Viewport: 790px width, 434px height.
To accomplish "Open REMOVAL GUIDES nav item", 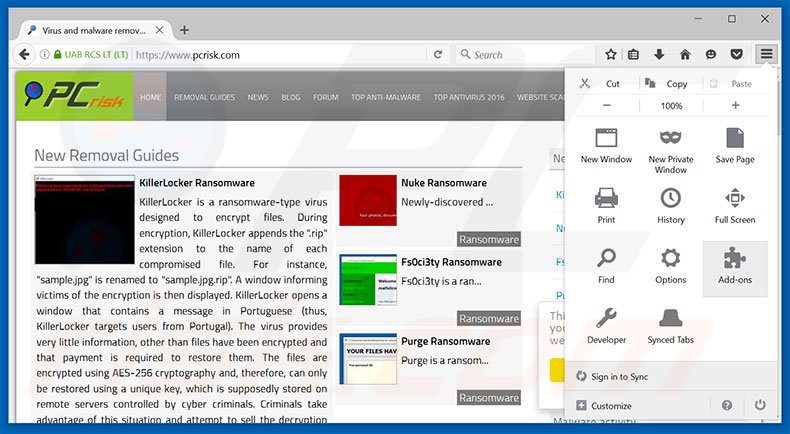I will click(205, 97).
